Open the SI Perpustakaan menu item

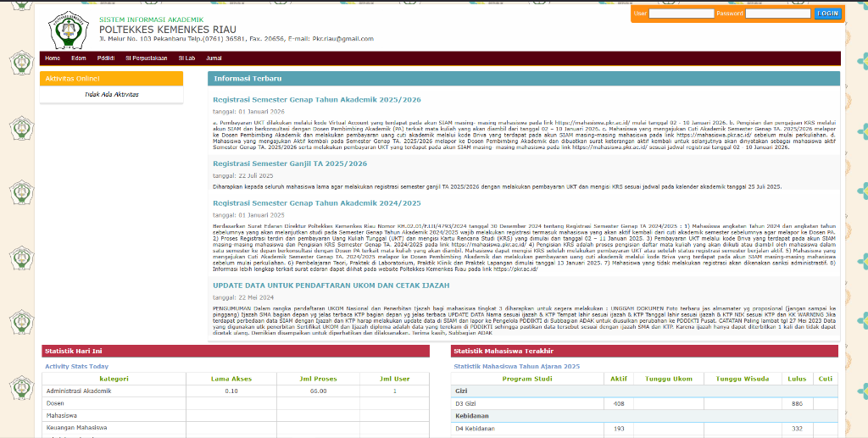pos(146,58)
